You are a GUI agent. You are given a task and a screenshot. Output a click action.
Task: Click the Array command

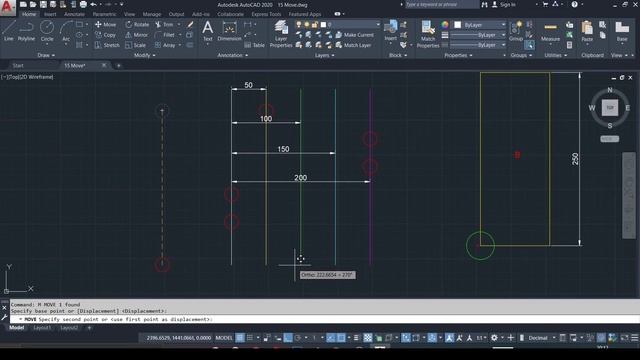click(x=165, y=45)
